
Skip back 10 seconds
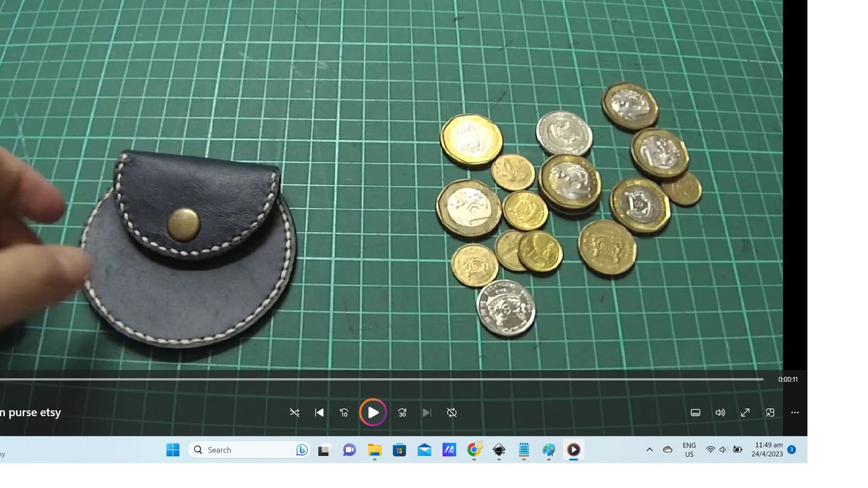point(344,412)
